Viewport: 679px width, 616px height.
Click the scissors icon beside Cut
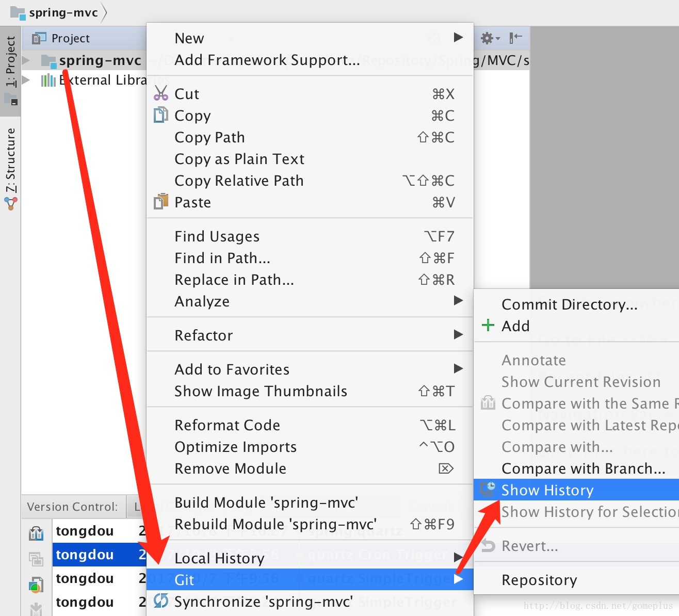tap(161, 93)
